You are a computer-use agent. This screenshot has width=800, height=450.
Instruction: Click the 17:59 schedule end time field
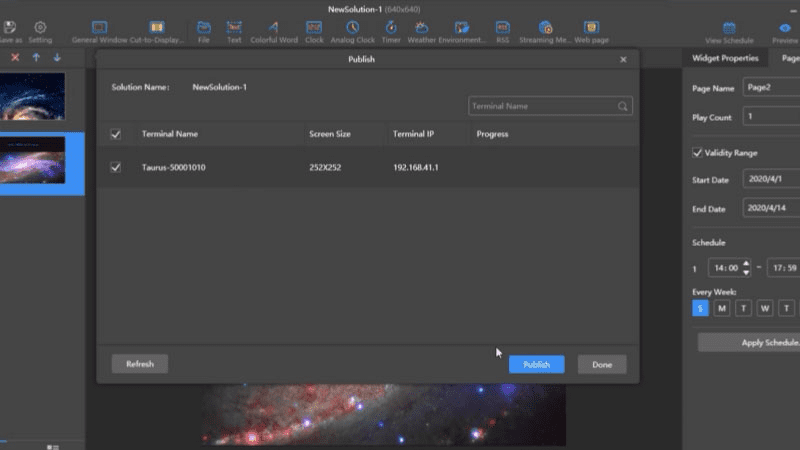point(784,268)
